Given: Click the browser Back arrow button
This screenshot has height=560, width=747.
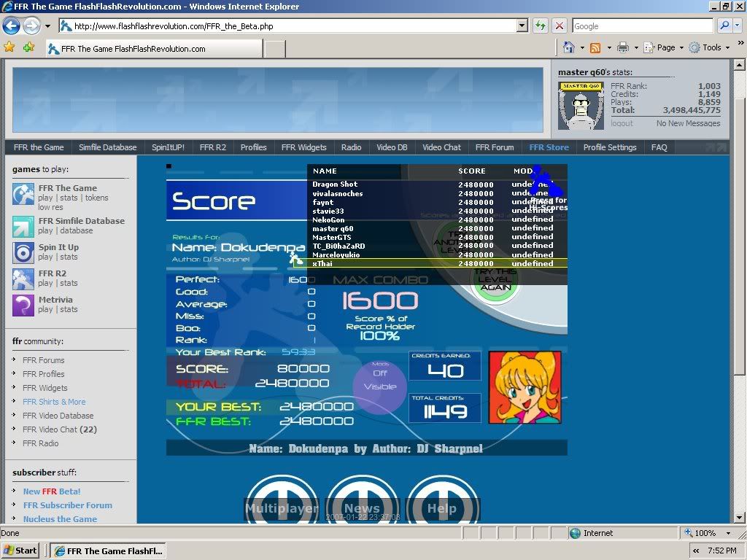Looking at the screenshot, I should point(11,26).
